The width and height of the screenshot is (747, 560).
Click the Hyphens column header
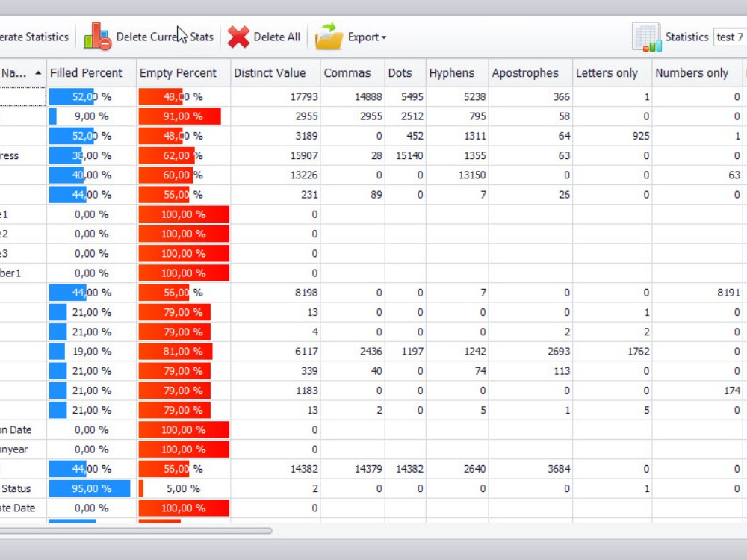pyautogui.click(x=457, y=73)
